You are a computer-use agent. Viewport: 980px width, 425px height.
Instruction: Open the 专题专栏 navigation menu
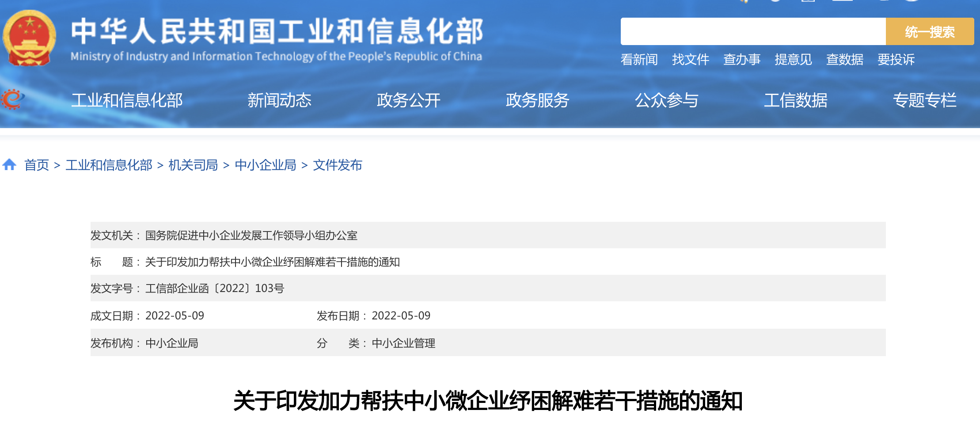925,100
